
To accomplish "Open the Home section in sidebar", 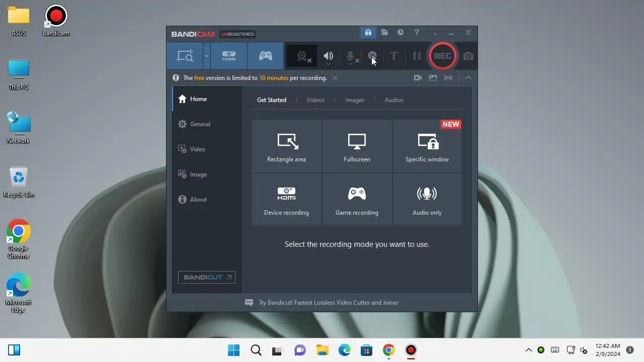I will [x=207, y=99].
